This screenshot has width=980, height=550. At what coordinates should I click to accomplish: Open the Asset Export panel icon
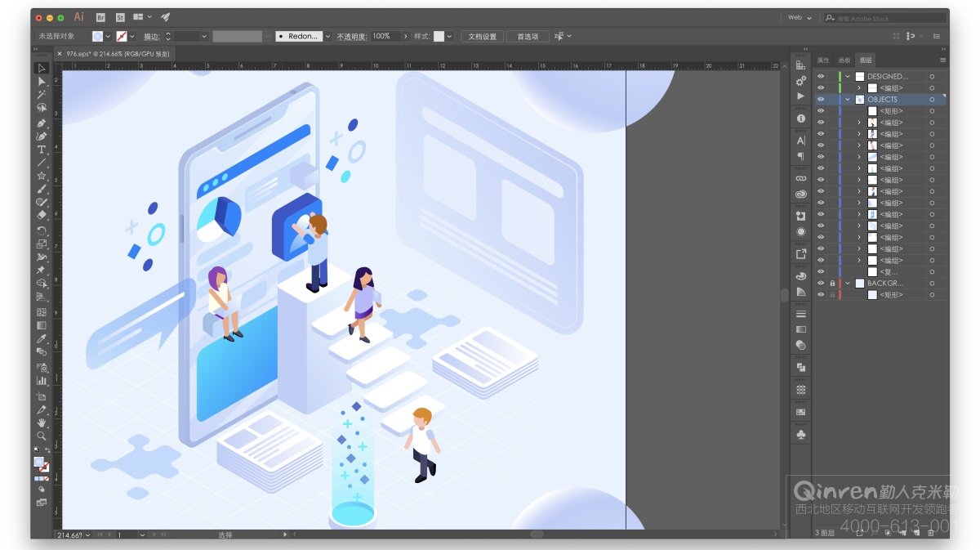[x=801, y=254]
